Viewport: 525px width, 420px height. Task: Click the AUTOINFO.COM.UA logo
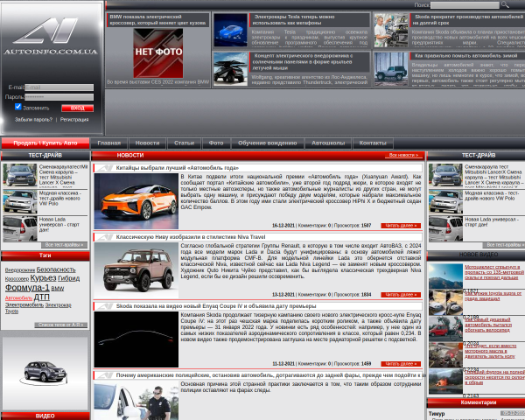coord(51,36)
